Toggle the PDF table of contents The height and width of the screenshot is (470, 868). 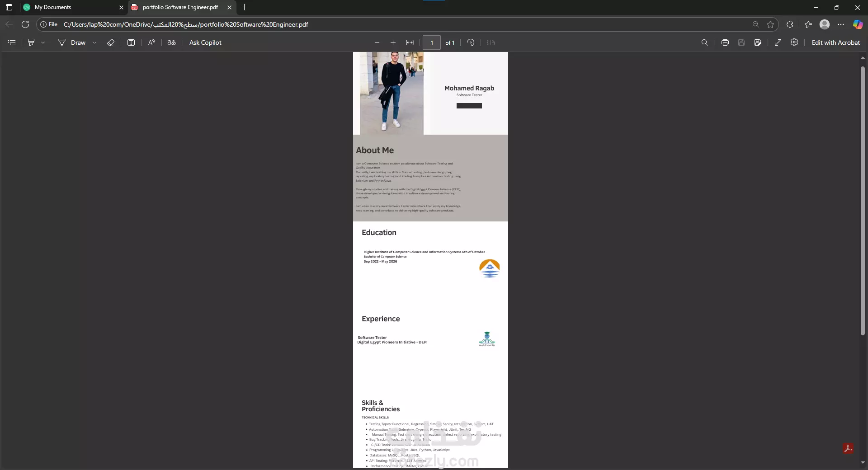click(x=12, y=42)
